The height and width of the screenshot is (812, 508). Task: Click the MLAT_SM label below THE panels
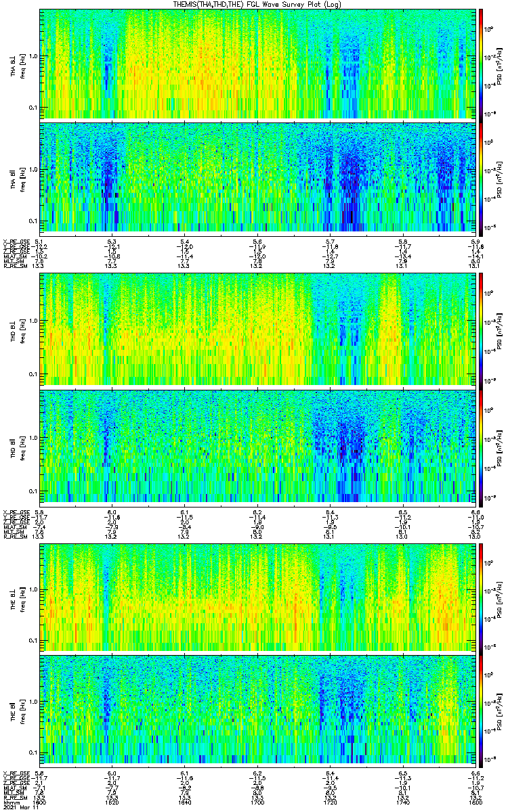coord(14,788)
